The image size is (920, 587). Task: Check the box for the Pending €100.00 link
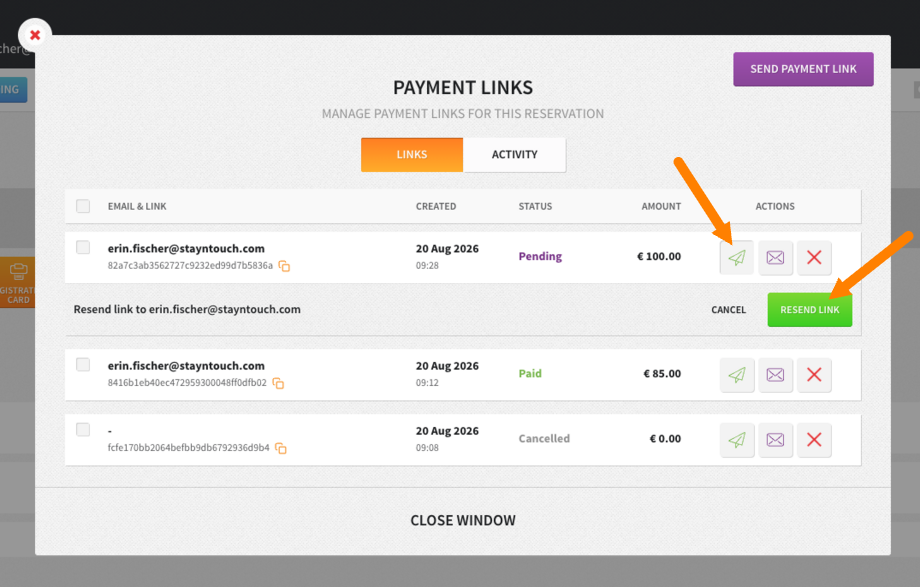(x=83, y=247)
